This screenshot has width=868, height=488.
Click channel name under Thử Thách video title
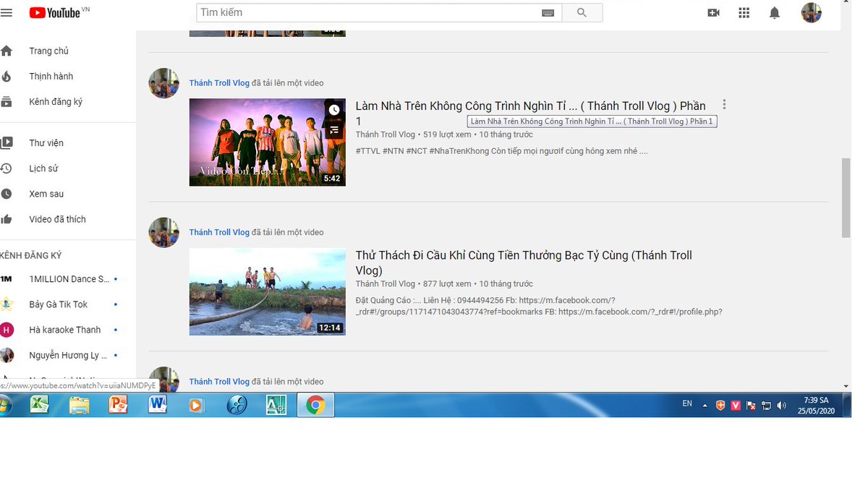coord(386,283)
